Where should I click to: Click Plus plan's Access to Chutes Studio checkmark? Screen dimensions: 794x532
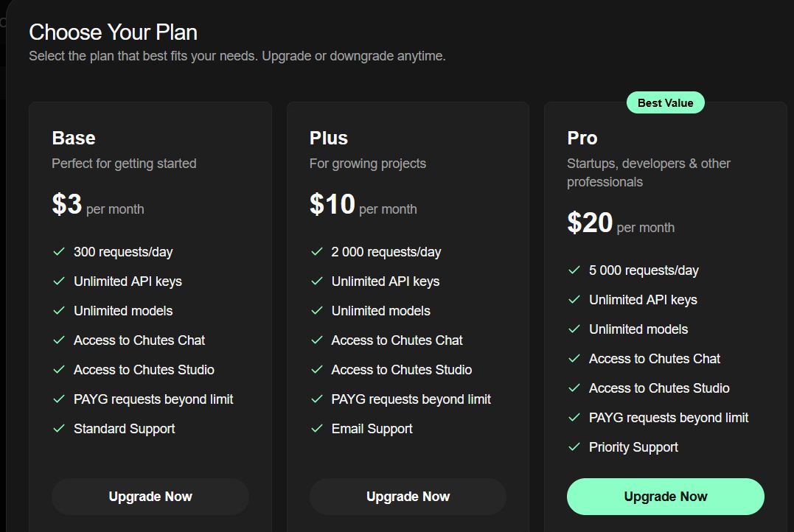pos(317,370)
